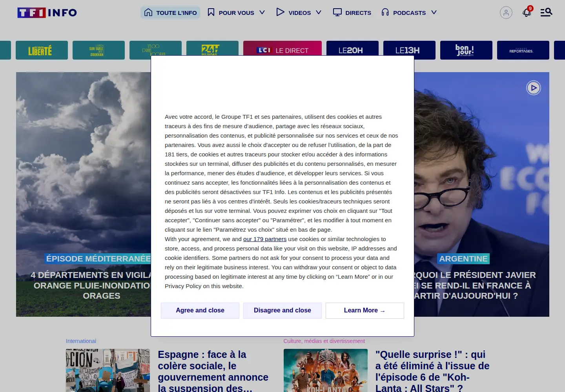The width and height of the screenshot is (565, 392).
Task: Open the 24H Pujadas program tile
Action: (212, 49)
